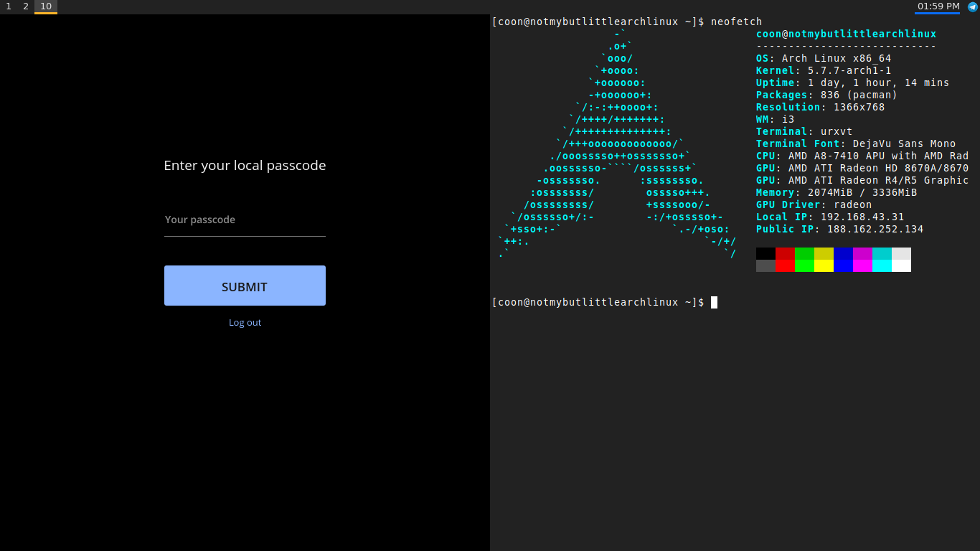This screenshot has width=980, height=551.
Task: Click the Kernel 5.7.7-arch1-1 line
Action: (x=824, y=71)
